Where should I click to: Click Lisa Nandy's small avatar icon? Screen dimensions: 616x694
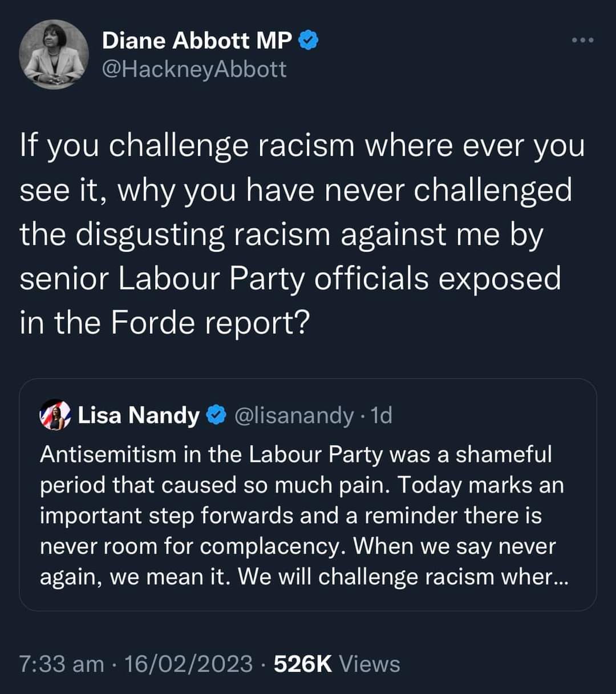(56, 415)
